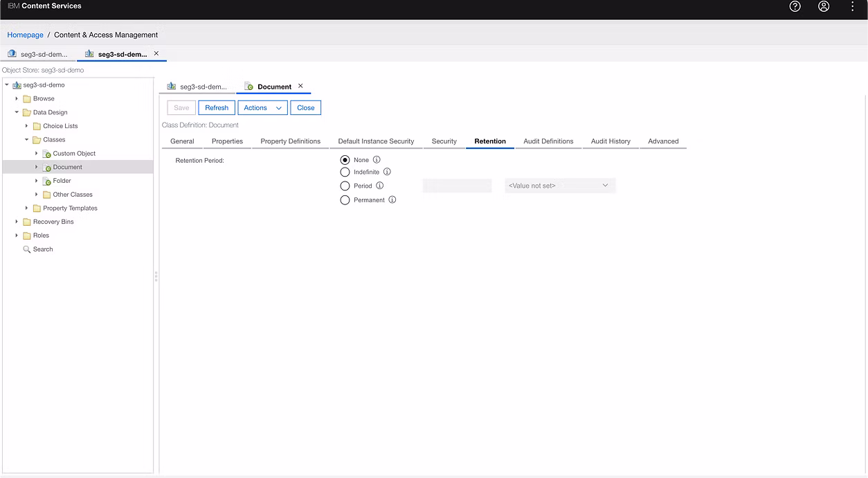Click the object store icon of seg3-sd-demo tree root
The image size is (868, 478).
click(17, 85)
